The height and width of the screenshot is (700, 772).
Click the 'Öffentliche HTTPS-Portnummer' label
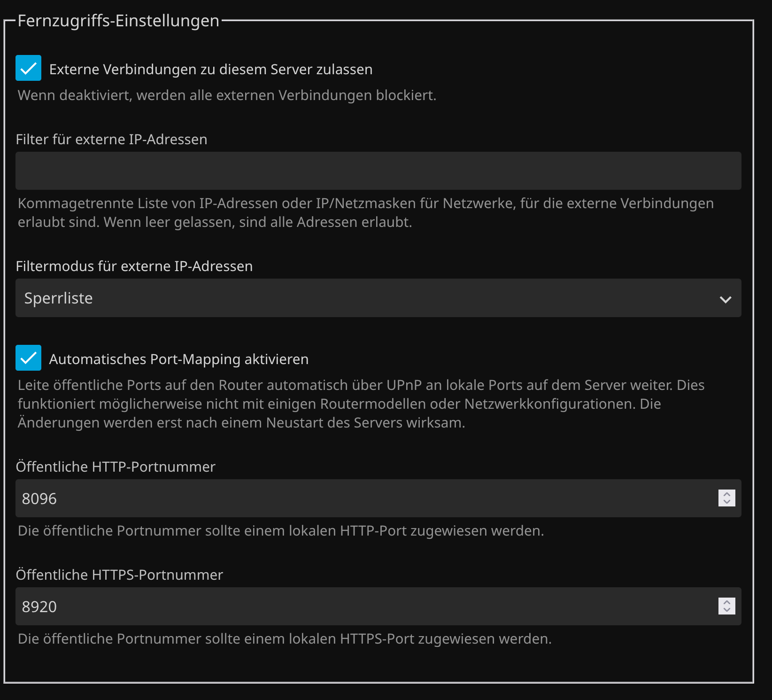[x=119, y=575]
